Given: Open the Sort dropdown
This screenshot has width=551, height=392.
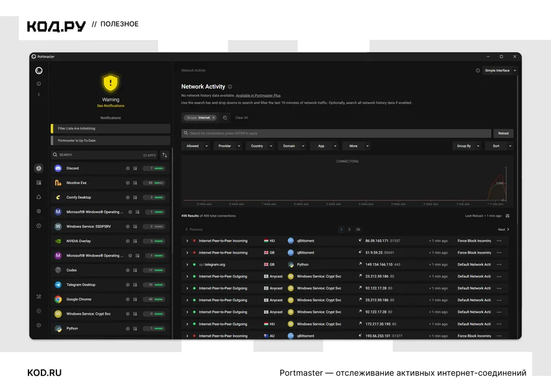Looking at the screenshot, I should click(x=498, y=146).
